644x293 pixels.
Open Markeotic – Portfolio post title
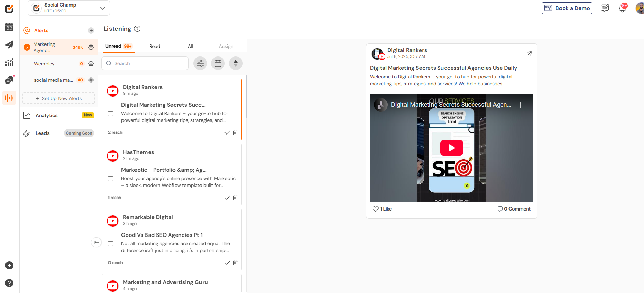coord(164,170)
